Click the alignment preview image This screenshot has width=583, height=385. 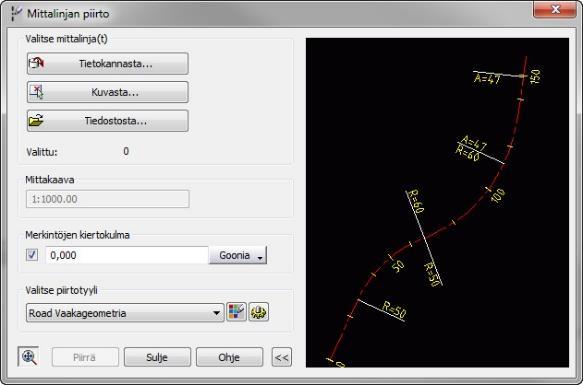437,202
